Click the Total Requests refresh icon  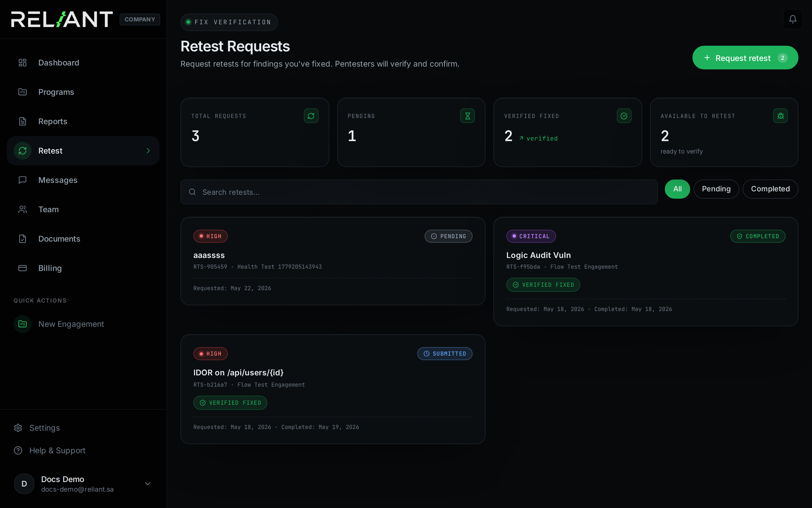click(311, 116)
